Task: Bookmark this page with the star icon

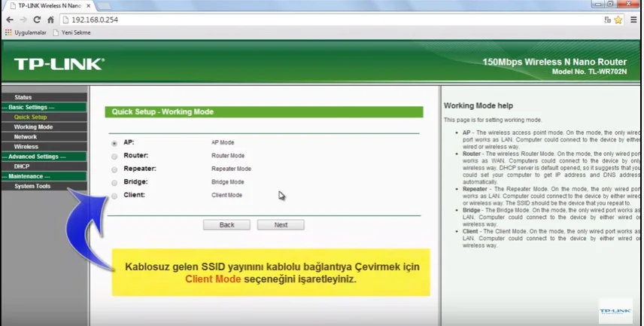Action: coord(618,20)
